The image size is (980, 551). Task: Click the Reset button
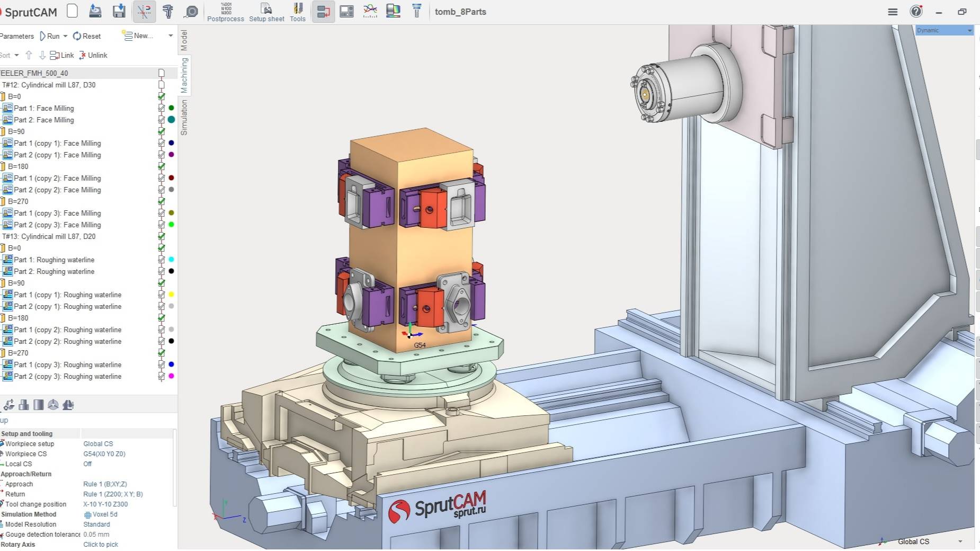[87, 36]
